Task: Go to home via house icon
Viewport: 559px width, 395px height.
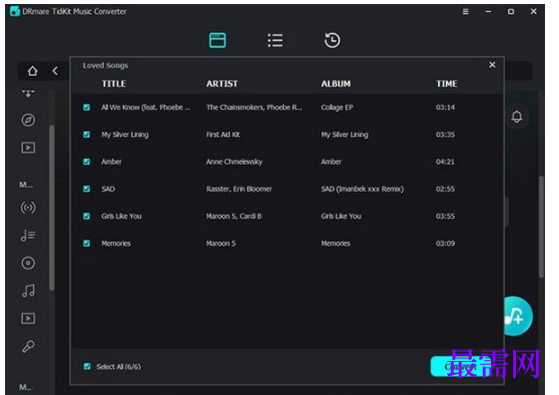Action: click(32, 71)
